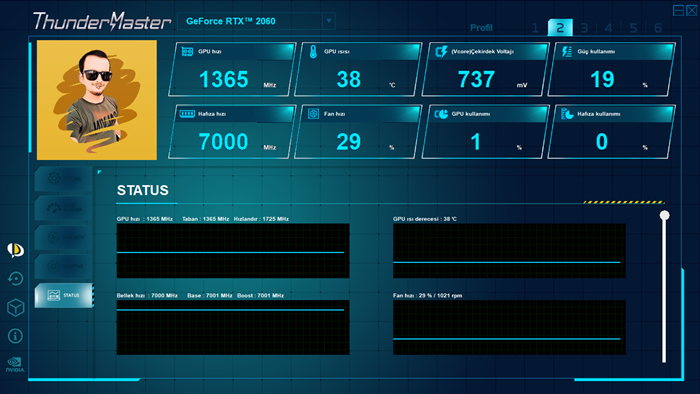
Task: Click the user avatar picture
Action: [97, 100]
